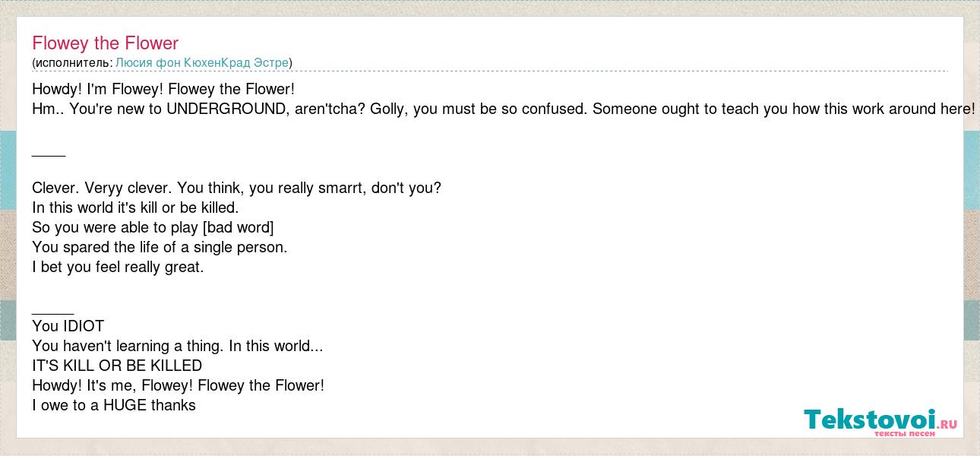
Task: Click the line 'Clever. Veryy clever'
Action: (x=236, y=188)
